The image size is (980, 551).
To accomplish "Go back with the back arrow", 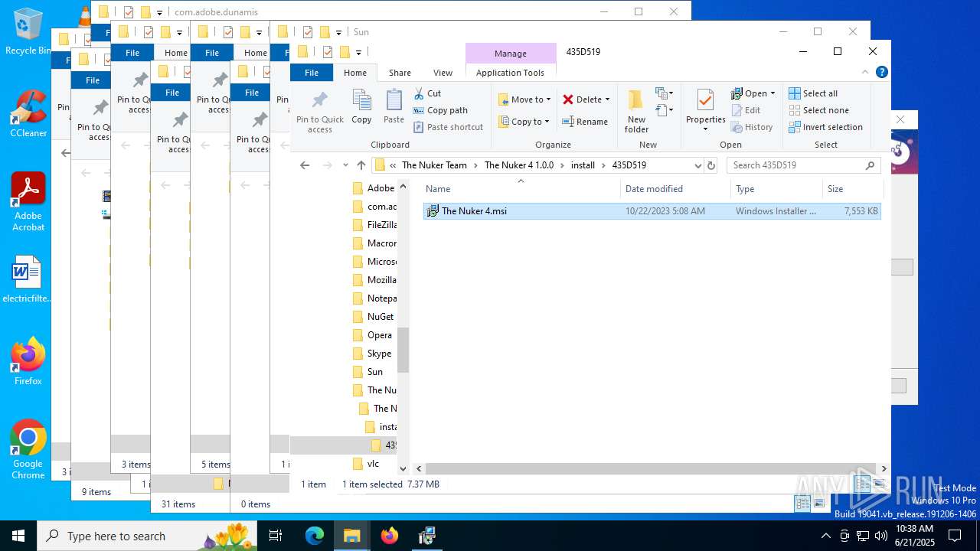I will [305, 165].
